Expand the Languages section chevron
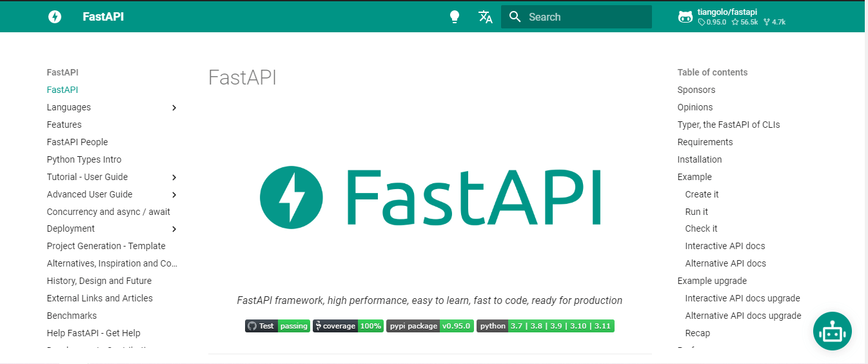This screenshot has width=868, height=364. [x=174, y=108]
